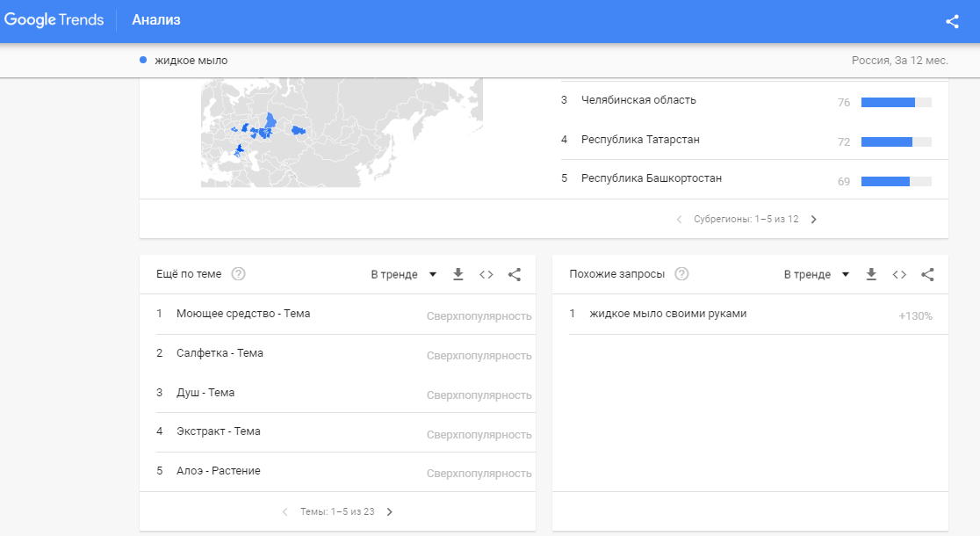Open the 'жидкое мыло своими руками' query
The image size is (980, 536).
pos(667,314)
